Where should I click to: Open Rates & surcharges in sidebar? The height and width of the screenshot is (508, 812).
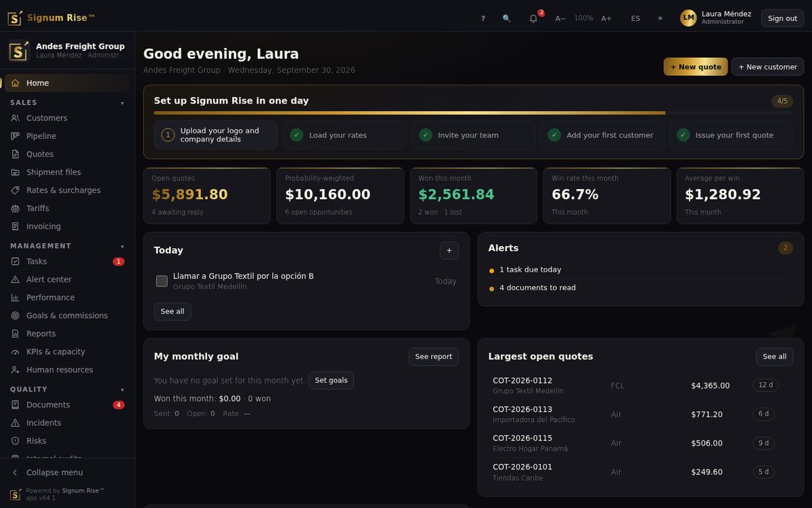[67, 190]
